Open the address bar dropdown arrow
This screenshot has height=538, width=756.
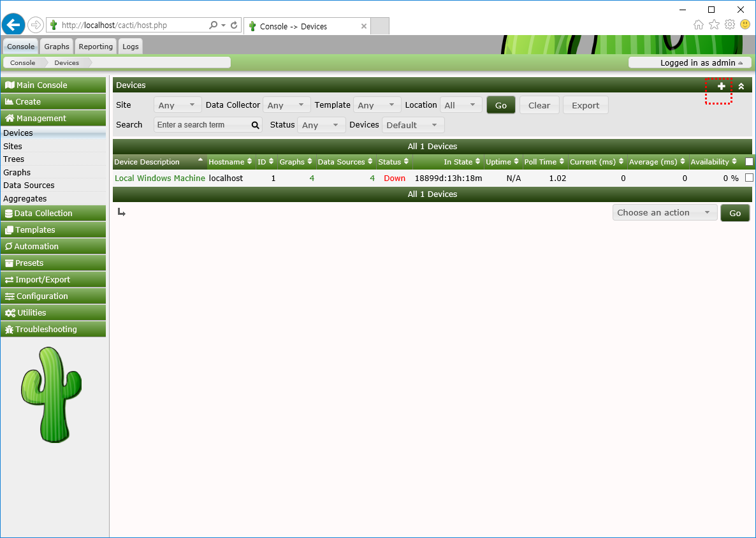point(223,25)
